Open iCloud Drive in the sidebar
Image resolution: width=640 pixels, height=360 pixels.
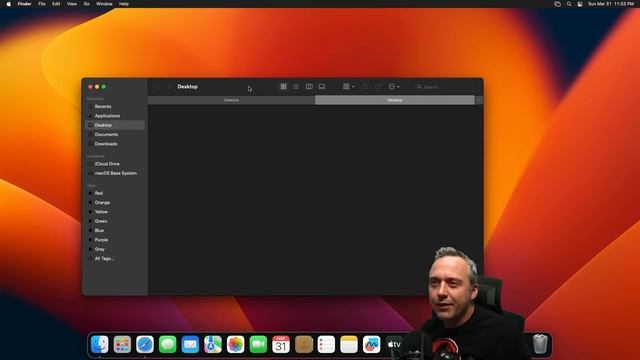(116, 164)
